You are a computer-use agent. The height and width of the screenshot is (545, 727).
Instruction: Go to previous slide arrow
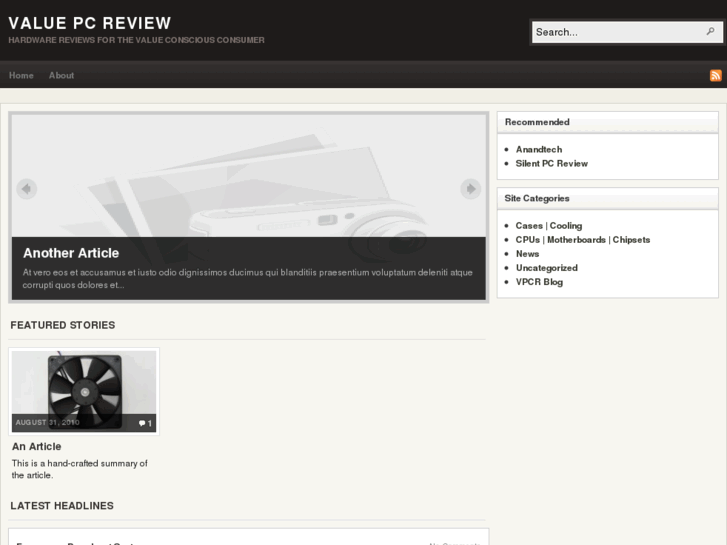click(26, 189)
